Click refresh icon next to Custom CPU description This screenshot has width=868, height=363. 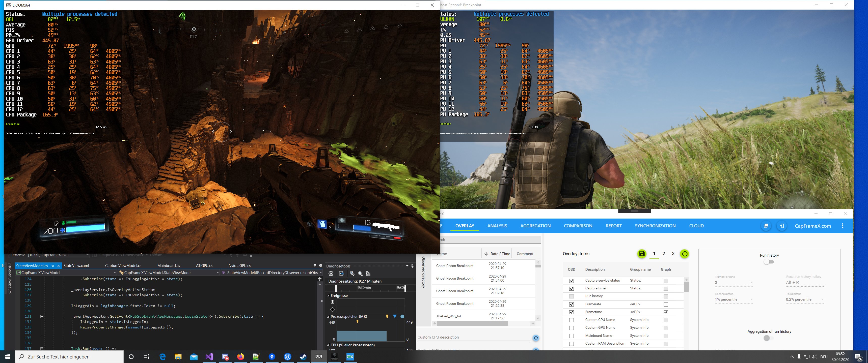[x=535, y=338]
